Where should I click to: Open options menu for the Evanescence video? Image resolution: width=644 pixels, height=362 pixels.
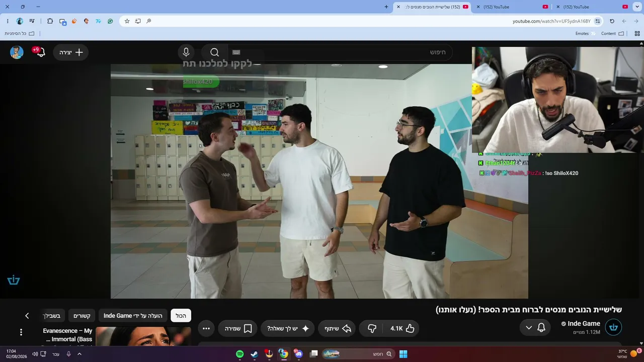click(21, 332)
